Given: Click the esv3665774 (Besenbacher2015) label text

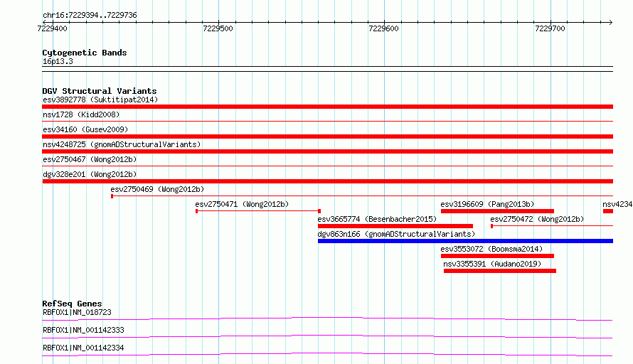Looking at the screenshot, I should (x=377, y=219).
